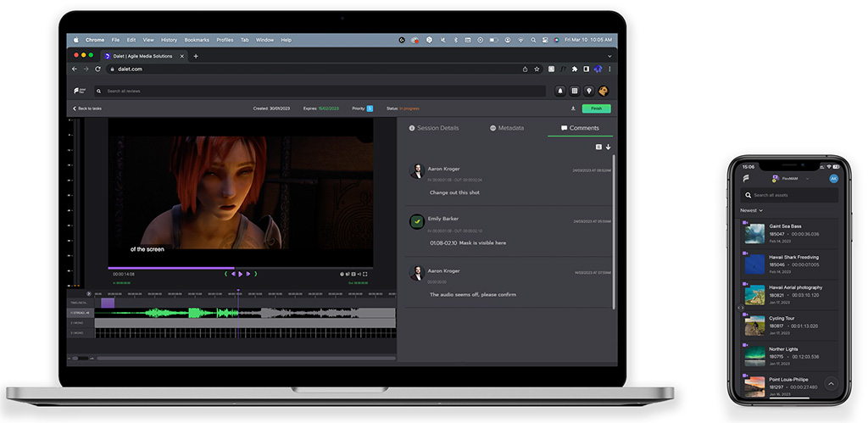
Task: Focus the Search all reviews field
Action: [x=320, y=91]
